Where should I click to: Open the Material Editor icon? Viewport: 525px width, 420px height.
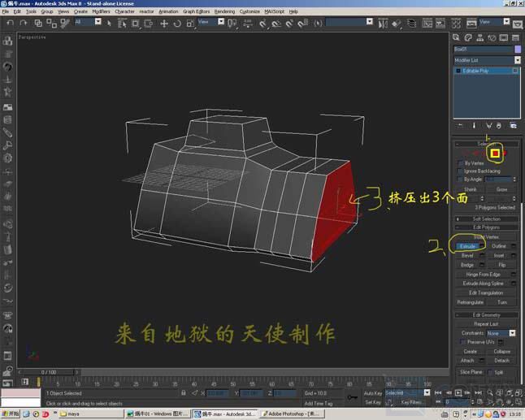point(456,24)
